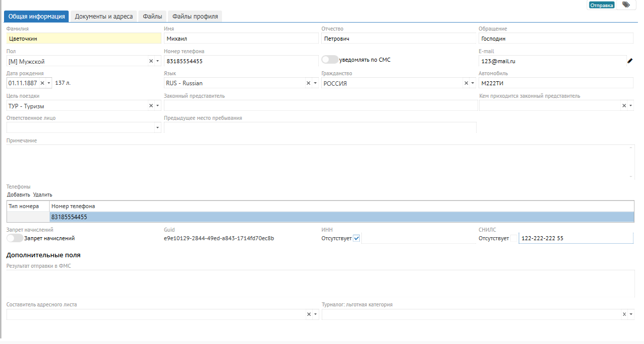Clear the Гражданство value with X icon
The width and height of the screenshot is (644, 344).
[x=466, y=83]
